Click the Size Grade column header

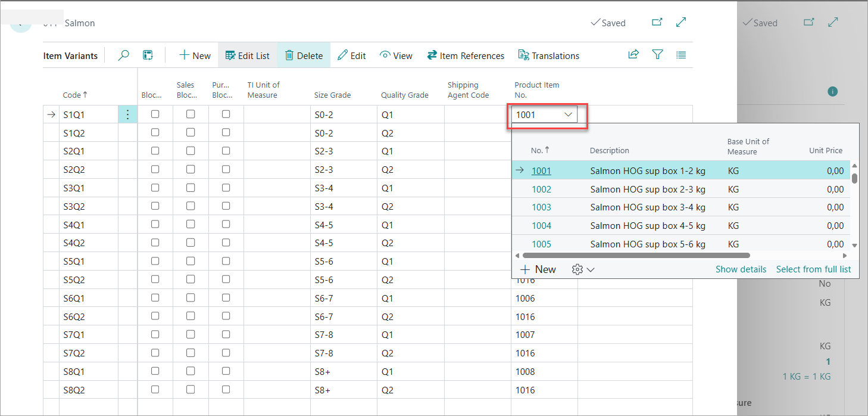click(x=332, y=95)
